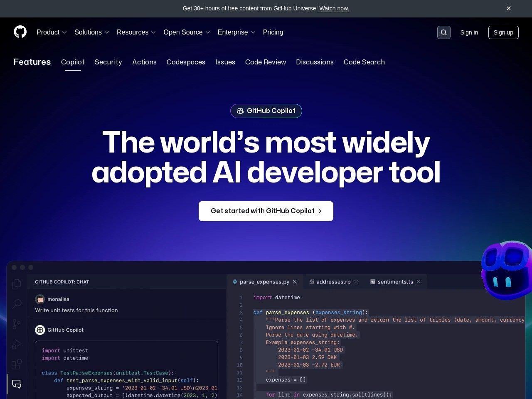The height and width of the screenshot is (399, 532).
Task: Click the Sign up button
Action: coord(503,32)
